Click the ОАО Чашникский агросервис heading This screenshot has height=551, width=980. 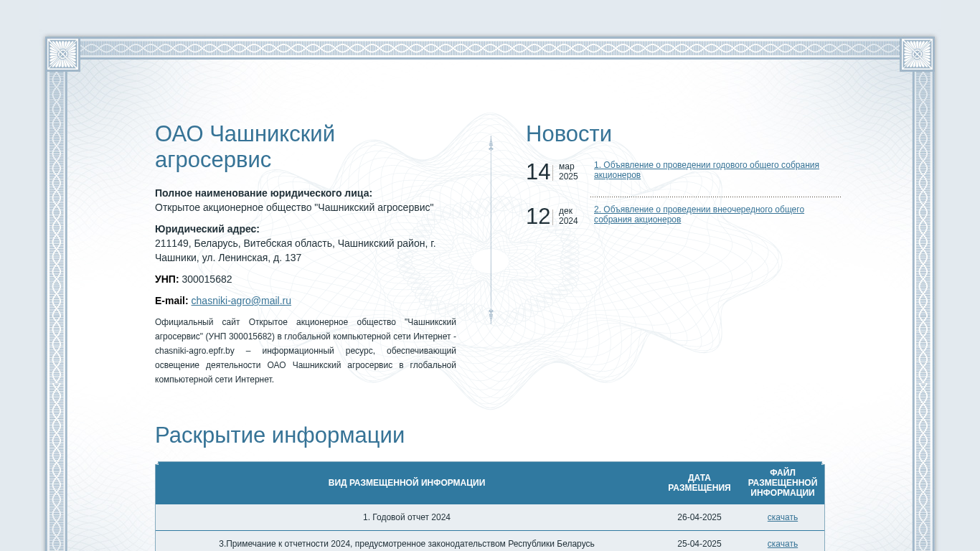click(x=245, y=146)
